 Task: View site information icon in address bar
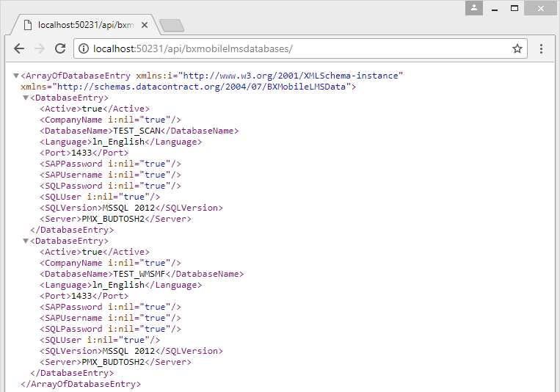point(83,48)
